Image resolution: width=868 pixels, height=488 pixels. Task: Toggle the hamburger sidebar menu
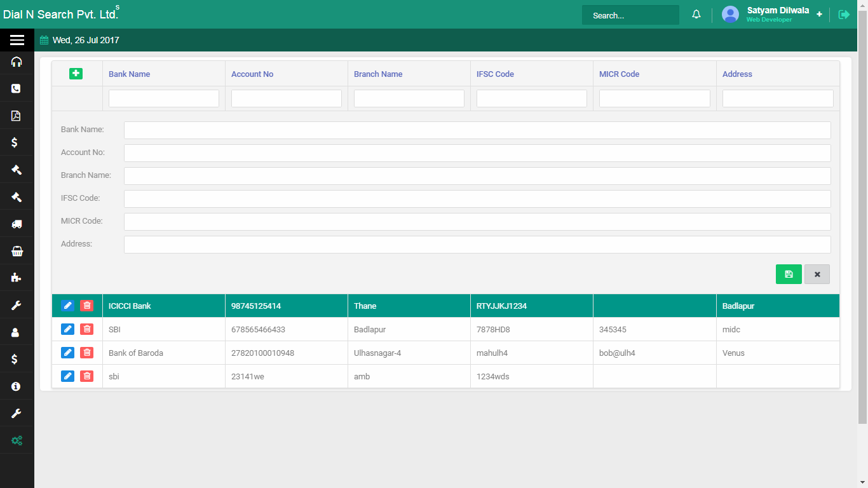click(17, 40)
